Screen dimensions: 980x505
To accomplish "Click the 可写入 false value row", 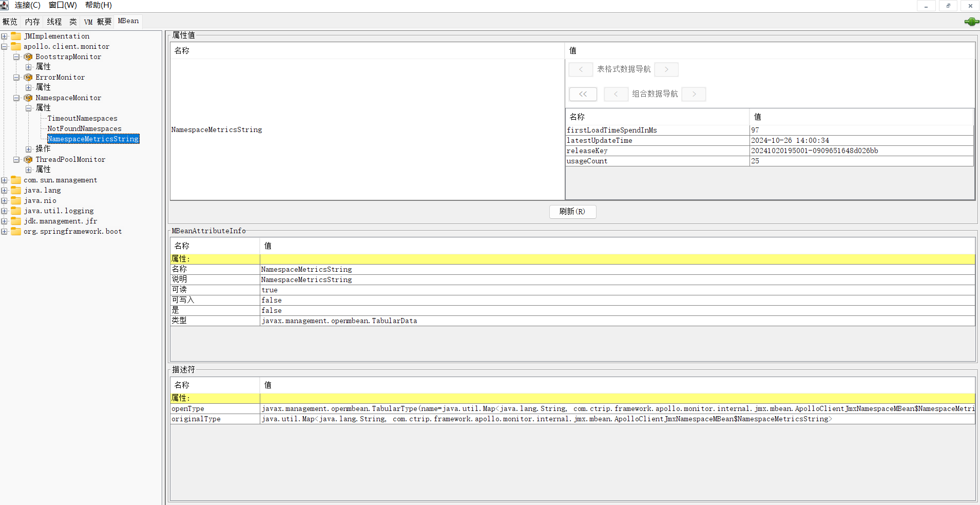I will pyautogui.click(x=572, y=301).
